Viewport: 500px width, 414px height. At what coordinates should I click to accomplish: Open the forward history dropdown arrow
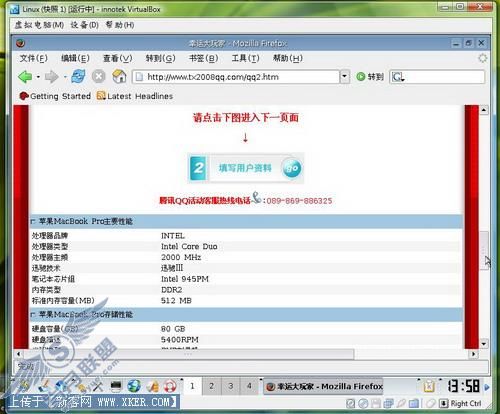click(65, 77)
